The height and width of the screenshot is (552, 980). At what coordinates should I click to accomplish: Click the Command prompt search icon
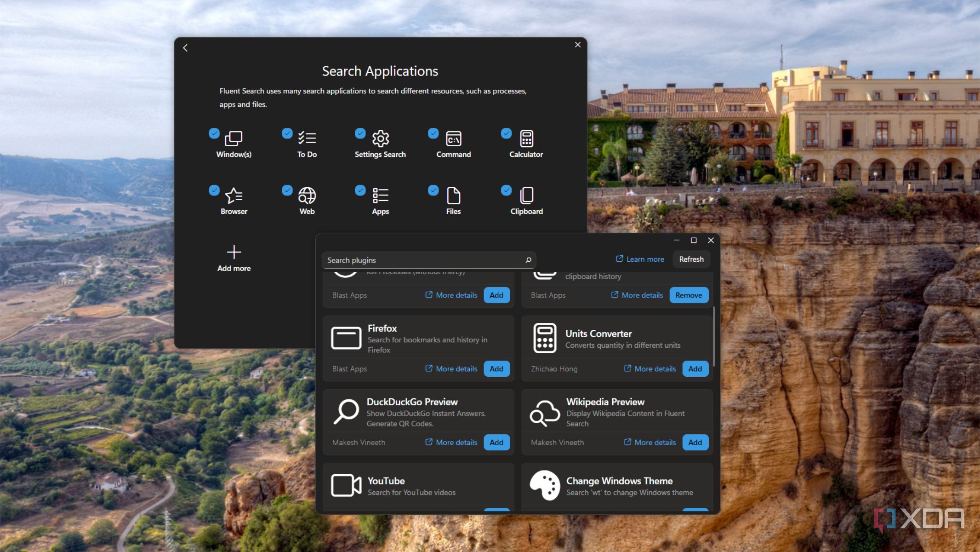453,138
